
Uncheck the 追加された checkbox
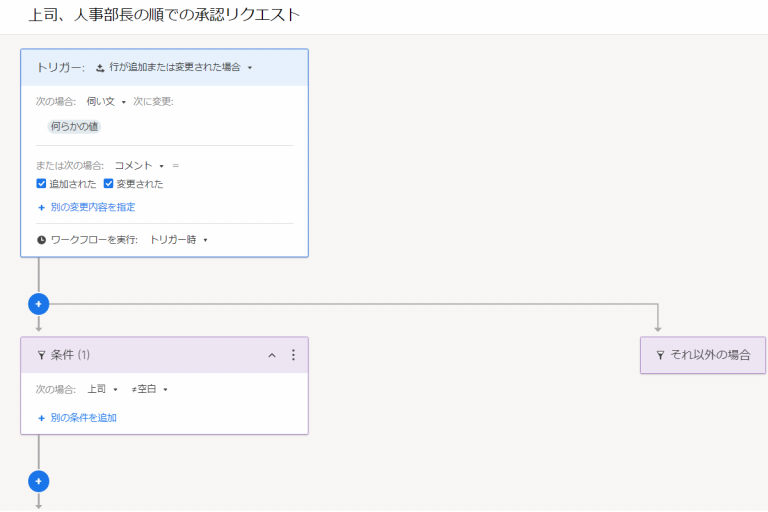tap(41, 184)
